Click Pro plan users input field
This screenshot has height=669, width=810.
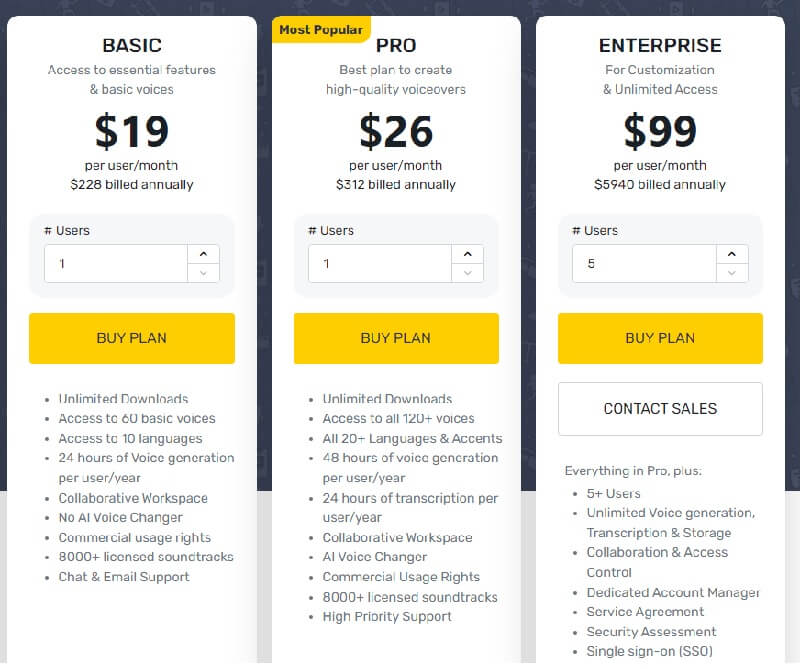[x=379, y=264]
